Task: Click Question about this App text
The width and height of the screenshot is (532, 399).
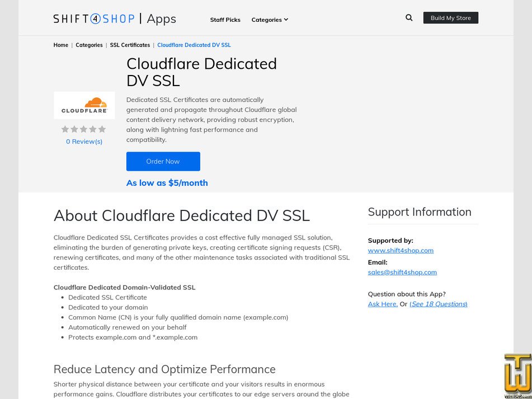Action: [407, 294]
